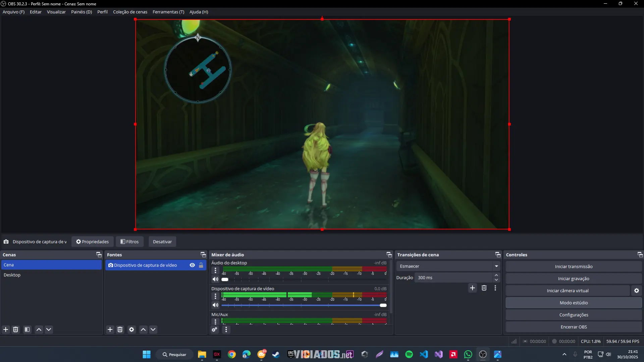Open options menu for Dispositivo de captura audio
644x362 pixels.
coord(215,296)
